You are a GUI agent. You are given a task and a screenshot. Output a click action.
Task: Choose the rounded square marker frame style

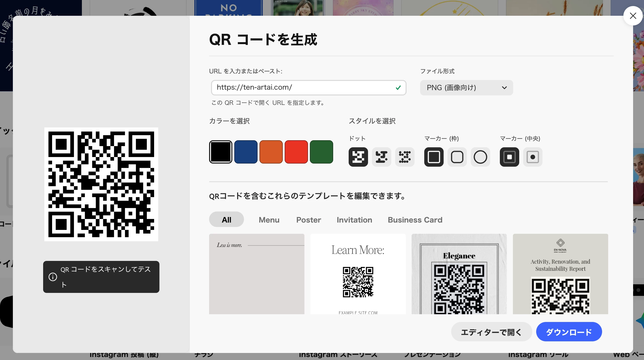pyautogui.click(x=457, y=157)
